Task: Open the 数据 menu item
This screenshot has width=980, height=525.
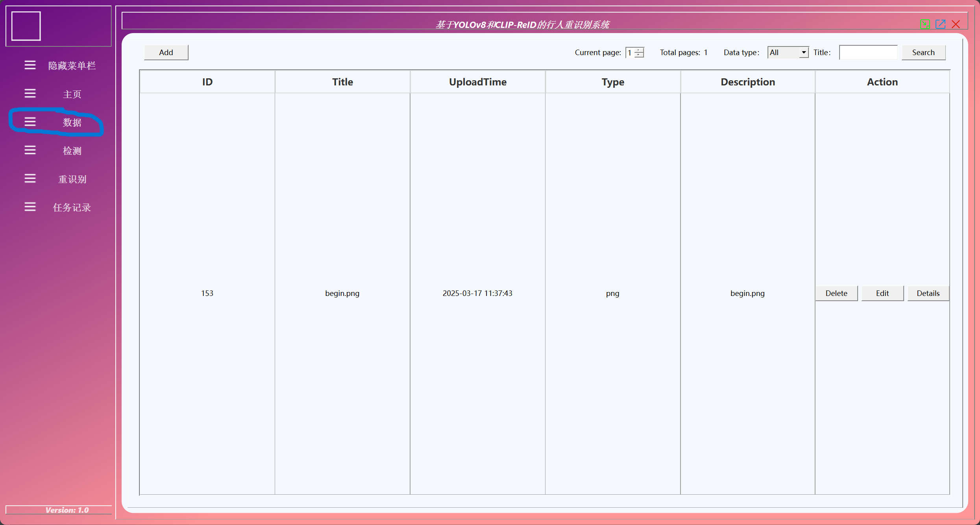Action: point(72,122)
